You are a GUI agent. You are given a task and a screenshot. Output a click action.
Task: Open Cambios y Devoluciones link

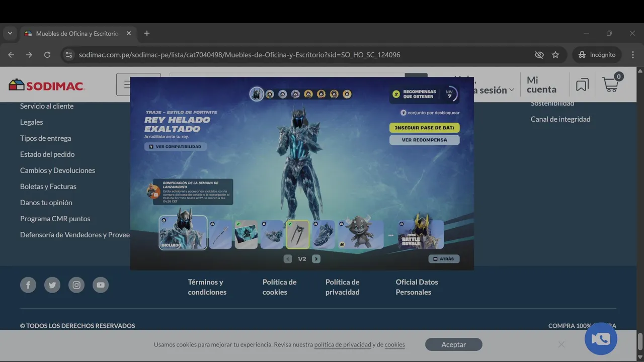[57, 170]
